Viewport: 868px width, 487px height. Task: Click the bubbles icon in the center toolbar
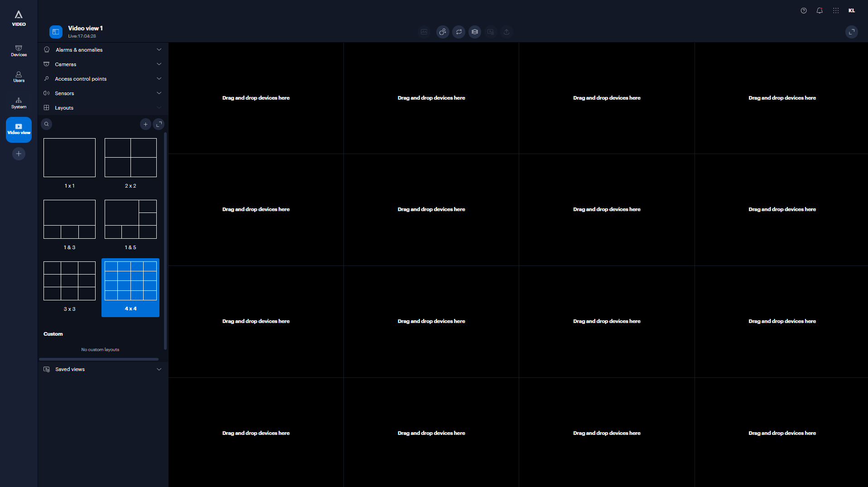click(x=443, y=32)
